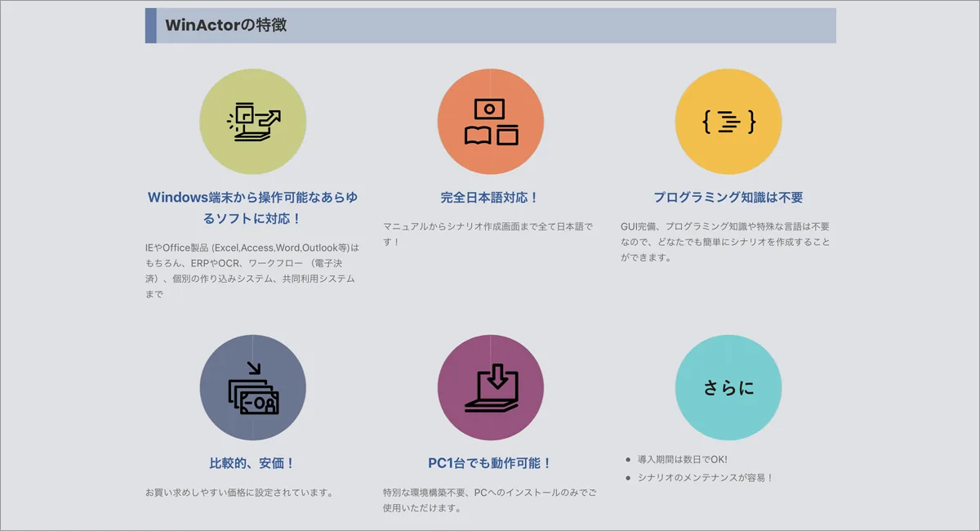This screenshot has width=980, height=531.
Task: Click the purple laptop download install icon
Action: coord(491,387)
